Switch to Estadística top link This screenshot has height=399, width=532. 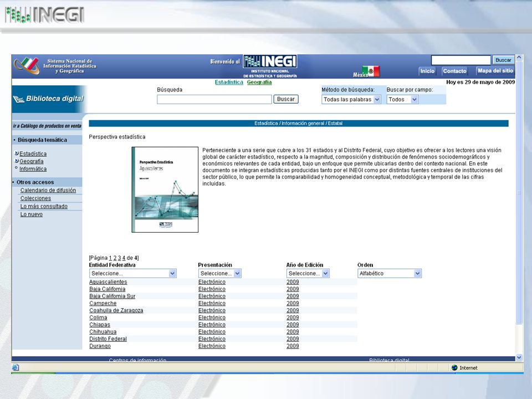[229, 82]
